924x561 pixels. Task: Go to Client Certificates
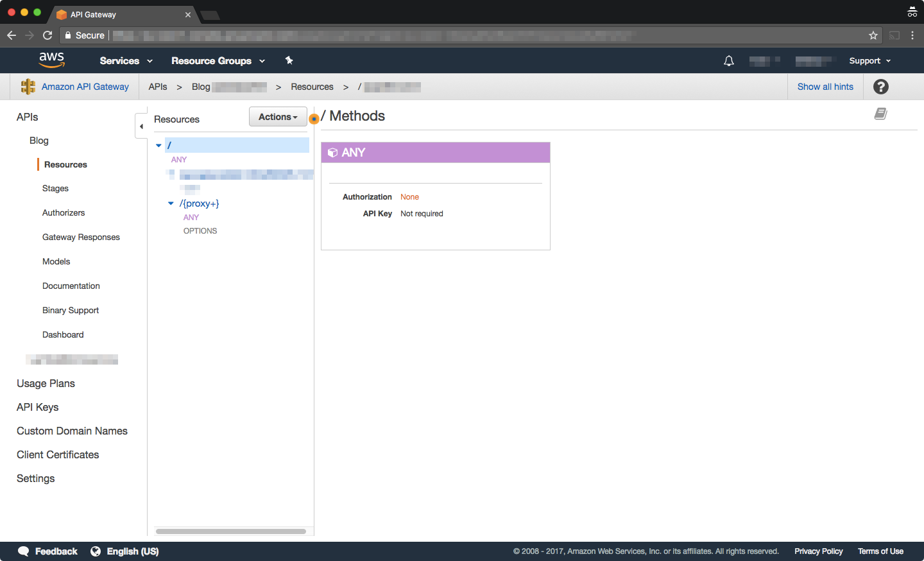point(58,454)
